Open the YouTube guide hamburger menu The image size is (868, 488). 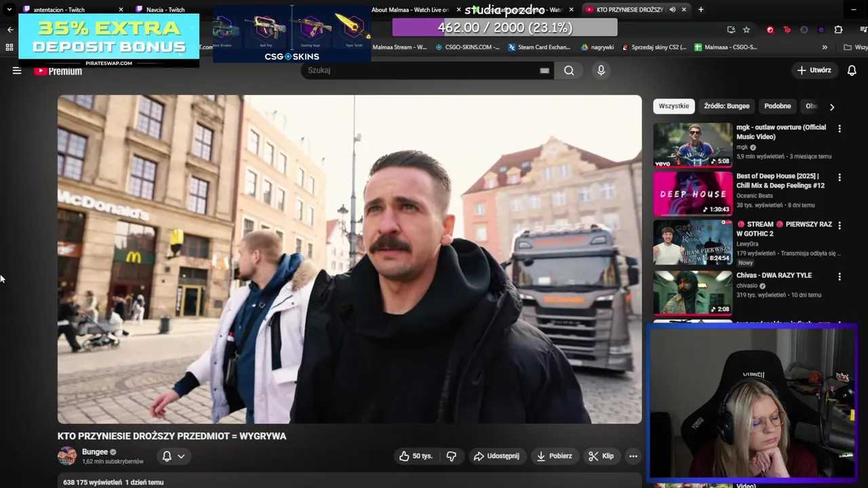(x=17, y=70)
